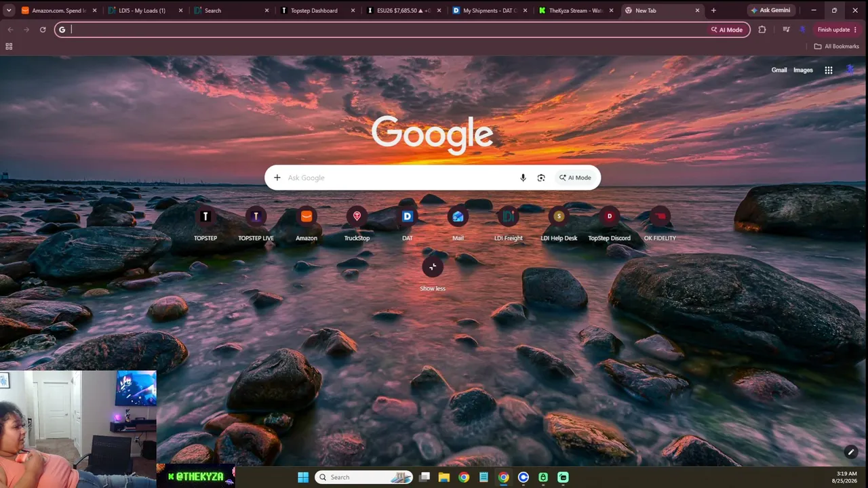The width and height of the screenshot is (868, 488).
Task: Open the Gmail link
Action: (x=779, y=70)
